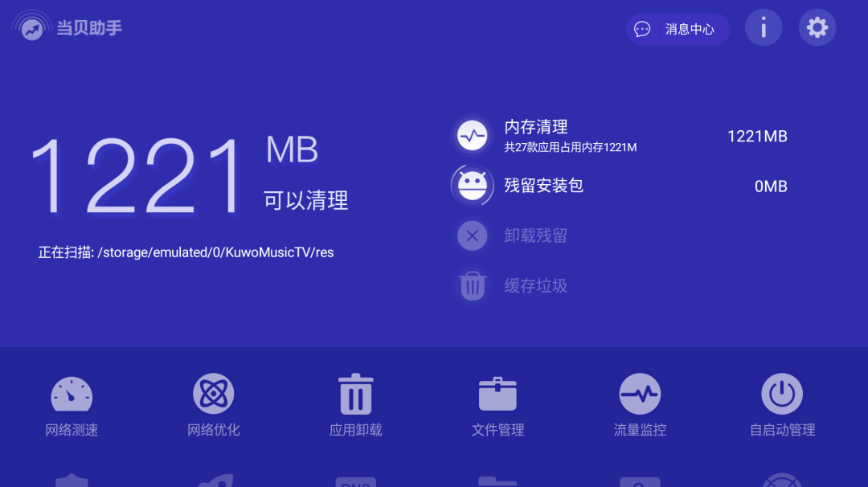Click the 残留安装包 robot icon

point(473,185)
